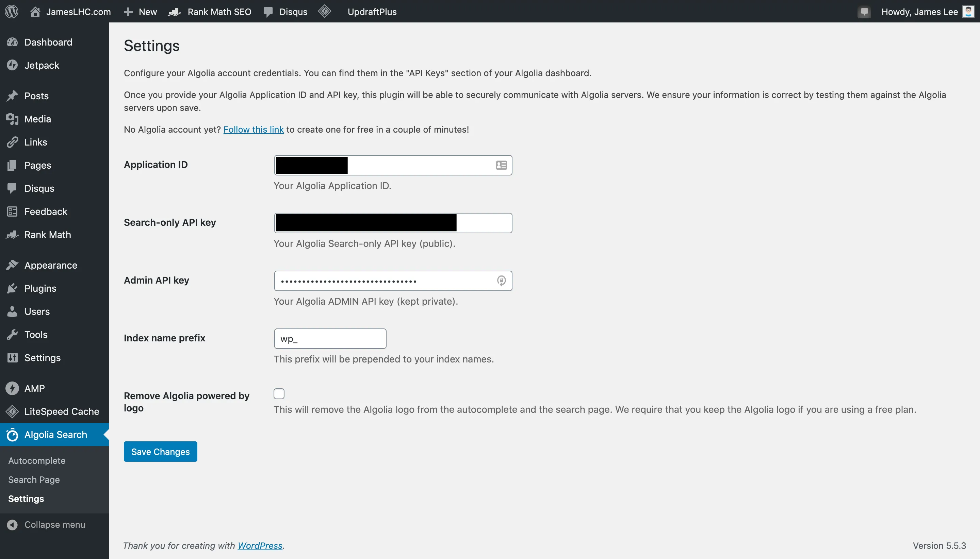Click the Jetpack lightning icon in sidebar
Image resolution: width=980 pixels, height=559 pixels.
(12, 65)
